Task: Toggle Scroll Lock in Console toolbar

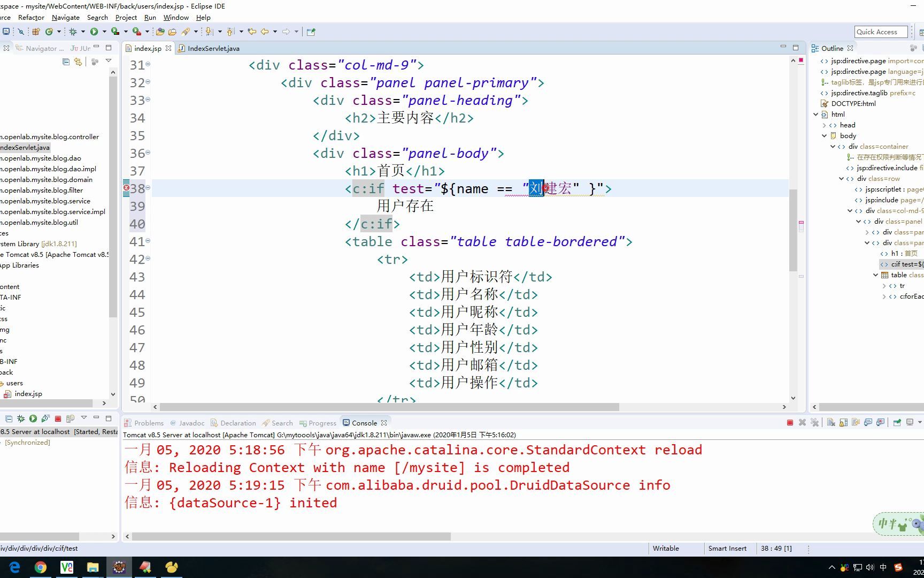Action: pyautogui.click(x=843, y=423)
